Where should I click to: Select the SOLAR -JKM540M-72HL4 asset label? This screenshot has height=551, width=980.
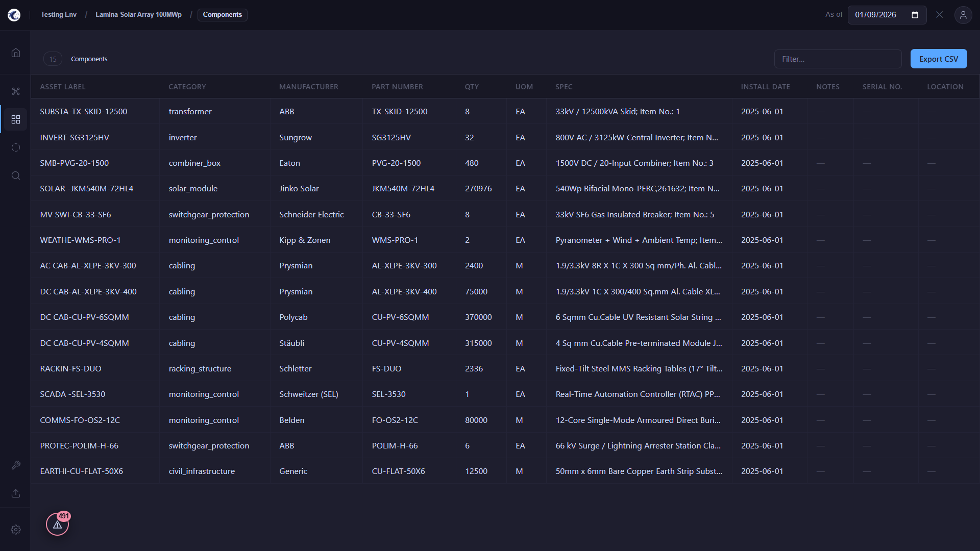coord(87,188)
